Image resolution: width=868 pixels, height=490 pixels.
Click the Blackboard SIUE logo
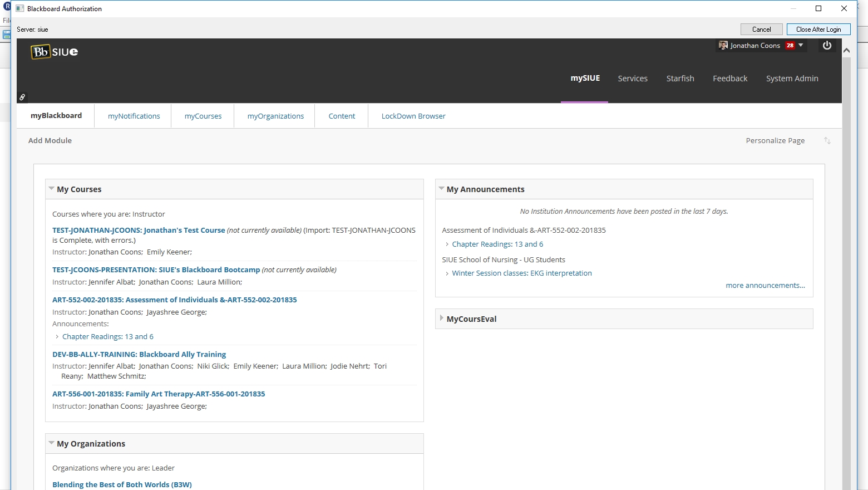54,52
